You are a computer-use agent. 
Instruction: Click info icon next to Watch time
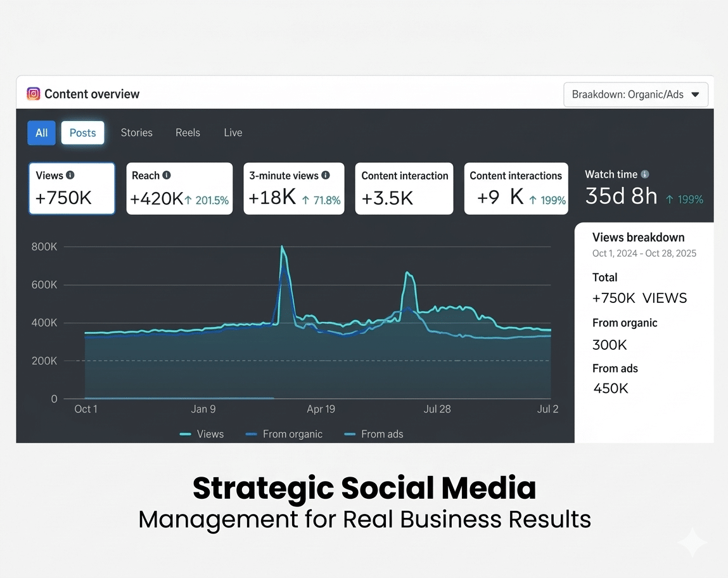[x=645, y=174]
